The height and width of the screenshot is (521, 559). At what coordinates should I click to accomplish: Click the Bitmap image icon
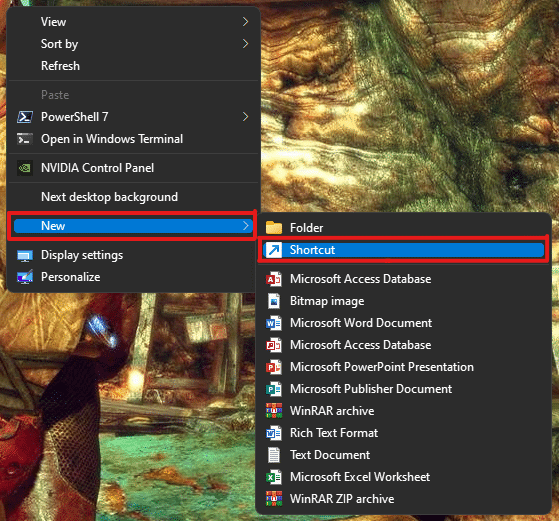(274, 301)
